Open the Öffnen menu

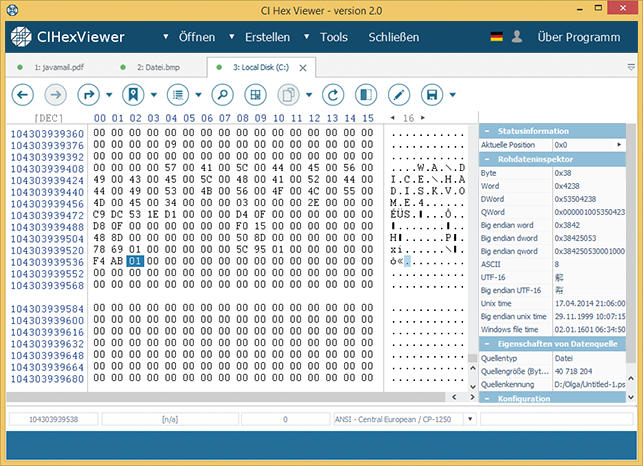[196, 37]
